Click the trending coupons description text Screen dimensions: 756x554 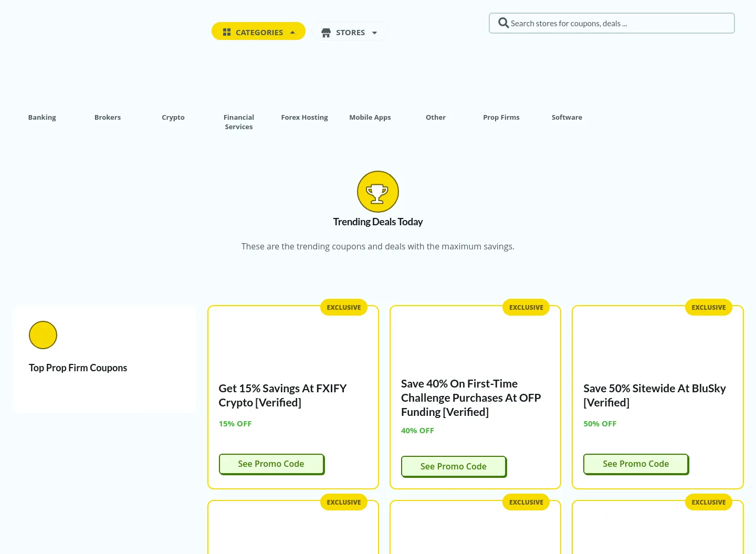(378, 246)
